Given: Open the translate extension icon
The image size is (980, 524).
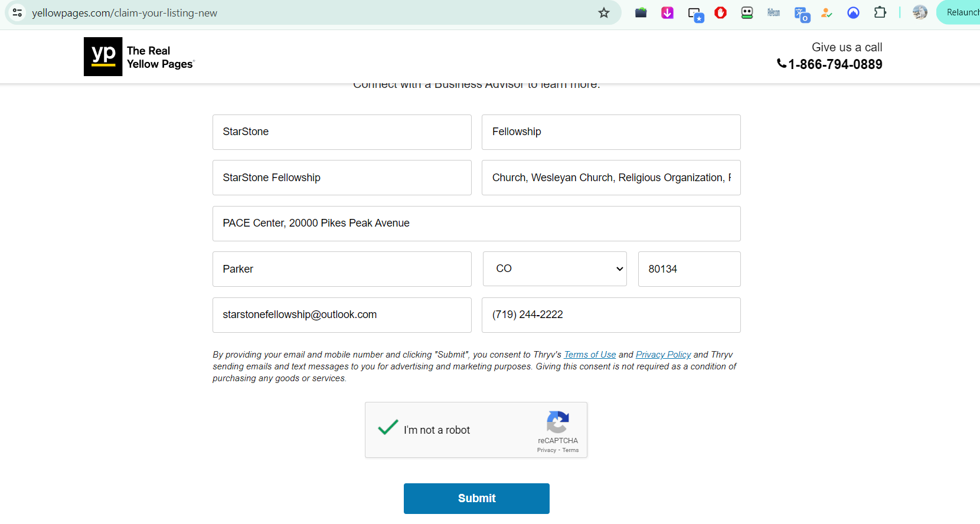Looking at the screenshot, I should 801,14.
